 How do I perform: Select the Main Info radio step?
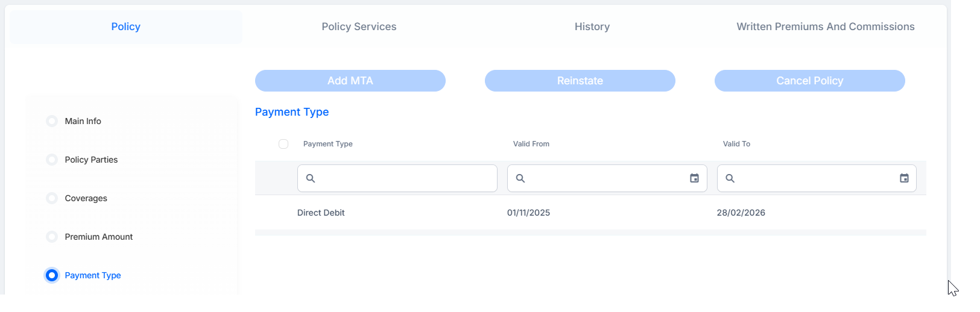52,121
